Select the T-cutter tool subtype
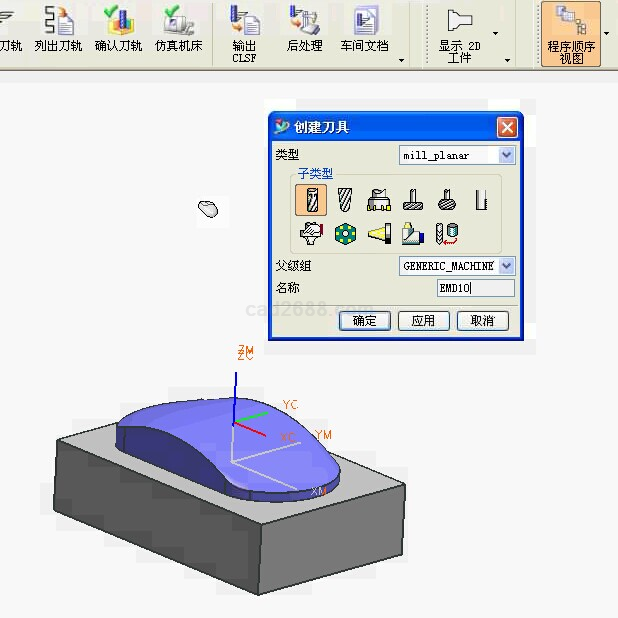The height and width of the screenshot is (618, 618). click(413, 200)
